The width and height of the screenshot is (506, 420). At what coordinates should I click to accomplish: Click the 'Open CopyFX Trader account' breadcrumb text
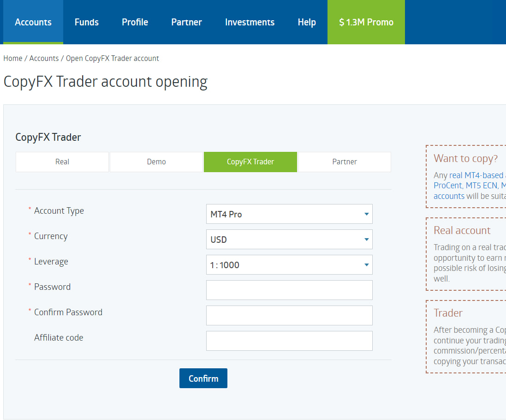pyautogui.click(x=112, y=59)
